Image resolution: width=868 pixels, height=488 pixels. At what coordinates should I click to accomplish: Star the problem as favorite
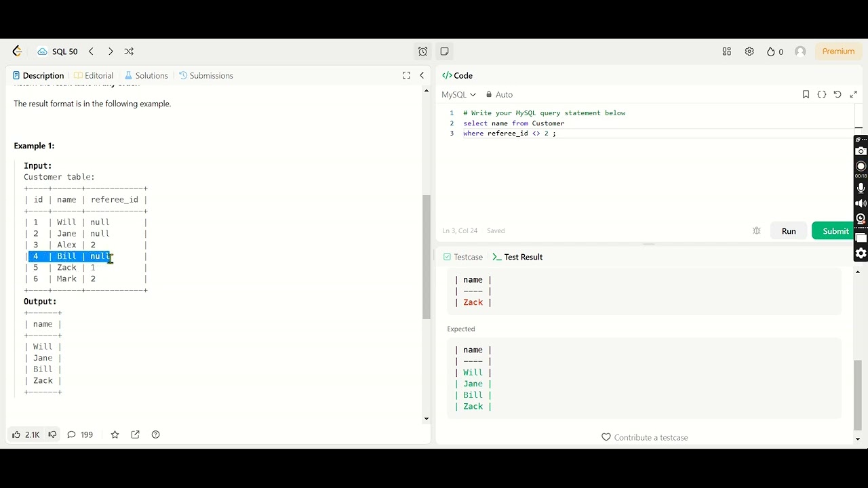tap(115, 434)
